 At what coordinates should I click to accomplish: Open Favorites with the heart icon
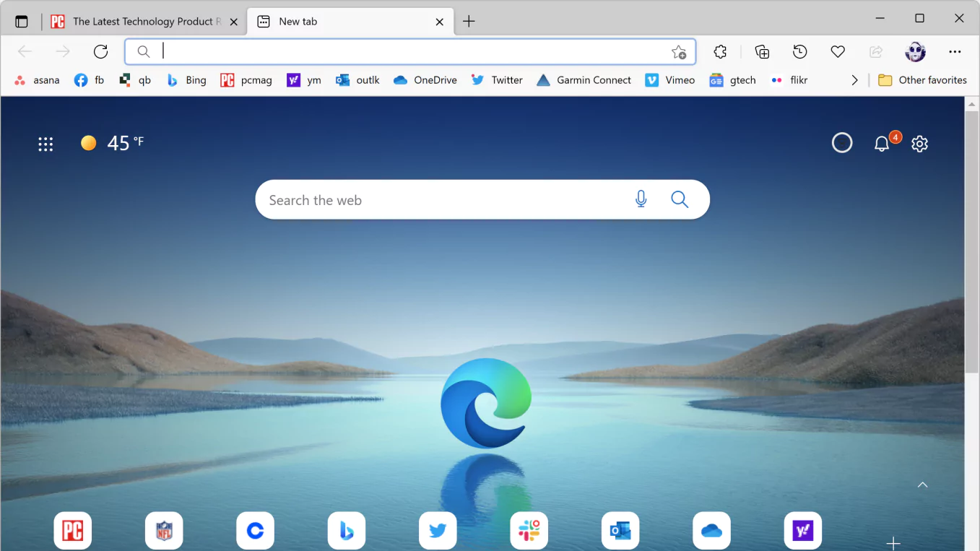pos(837,51)
